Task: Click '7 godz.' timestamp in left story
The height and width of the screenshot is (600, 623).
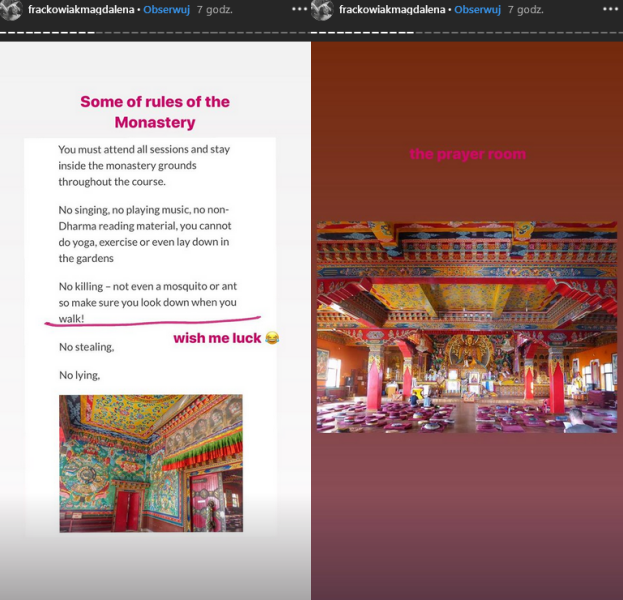Action: (x=215, y=10)
